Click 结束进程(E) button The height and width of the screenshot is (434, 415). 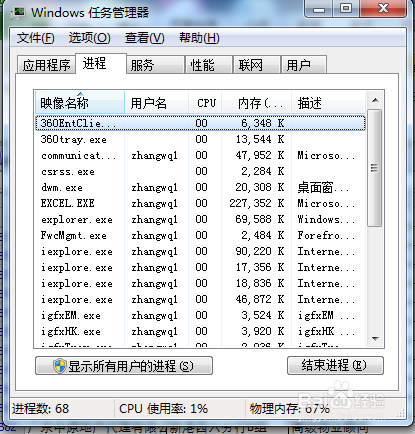tap(335, 365)
